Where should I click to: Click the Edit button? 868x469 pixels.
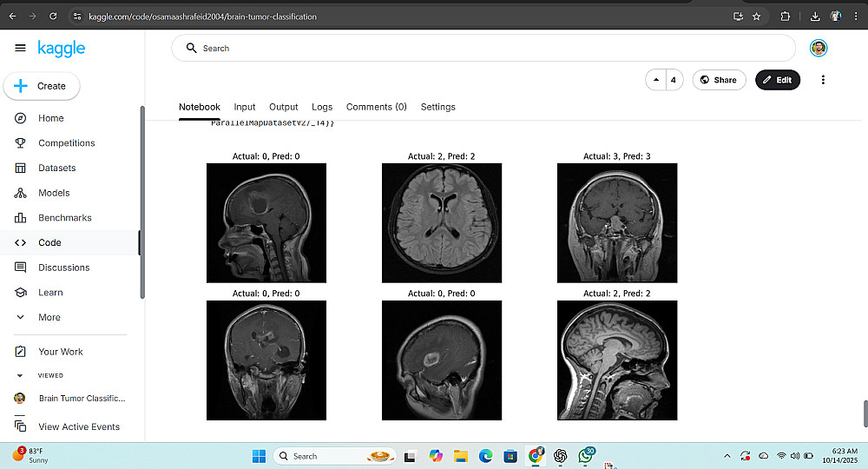[x=778, y=80]
